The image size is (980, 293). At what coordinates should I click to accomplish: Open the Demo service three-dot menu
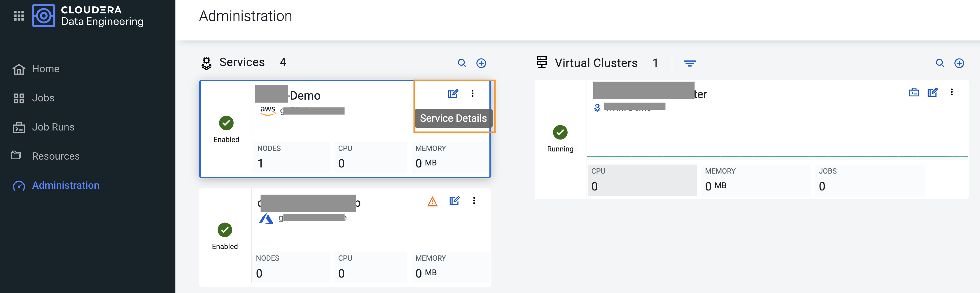pos(473,93)
